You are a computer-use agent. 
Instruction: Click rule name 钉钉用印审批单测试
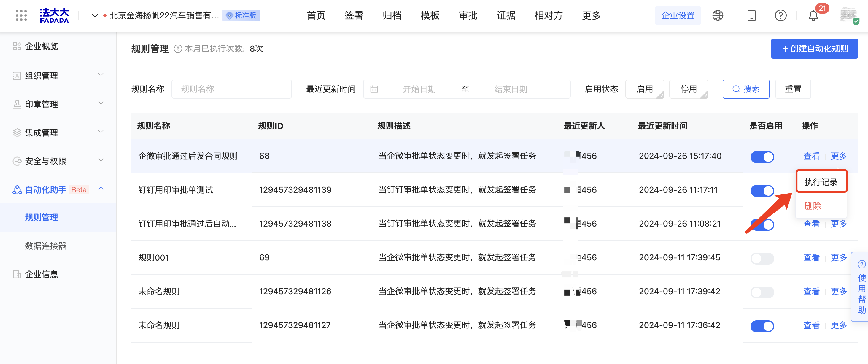176,190
